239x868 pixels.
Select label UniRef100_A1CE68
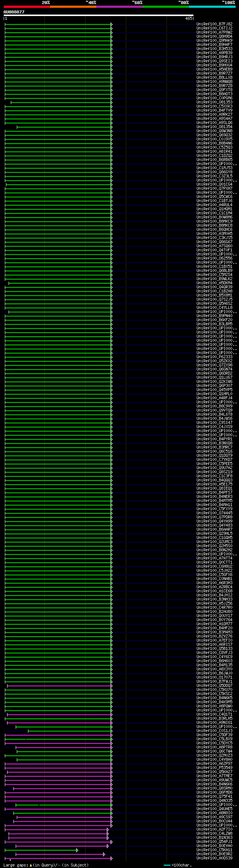(214, 591)
